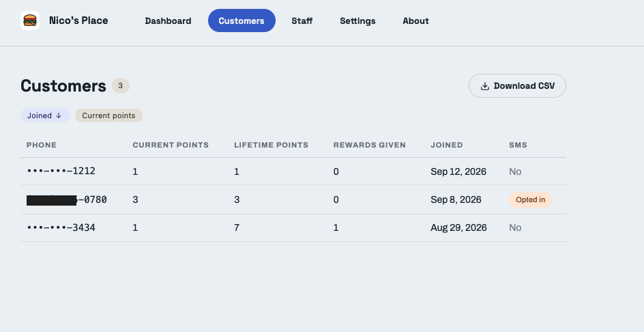This screenshot has height=332, width=644.
Task: Toggle the Joined sort chip
Action: [45, 115]
